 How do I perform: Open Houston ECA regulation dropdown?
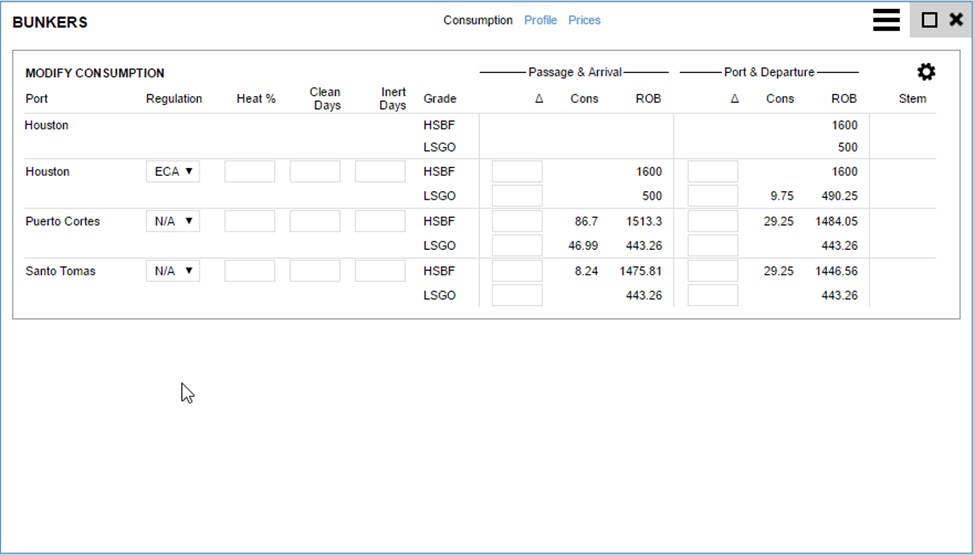(x=173, y=171)
